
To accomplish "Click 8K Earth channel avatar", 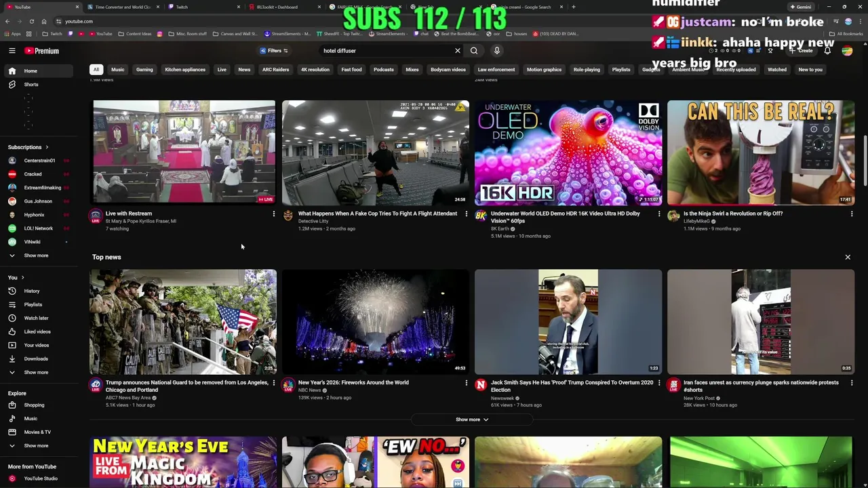I will (x=481, y=216).
